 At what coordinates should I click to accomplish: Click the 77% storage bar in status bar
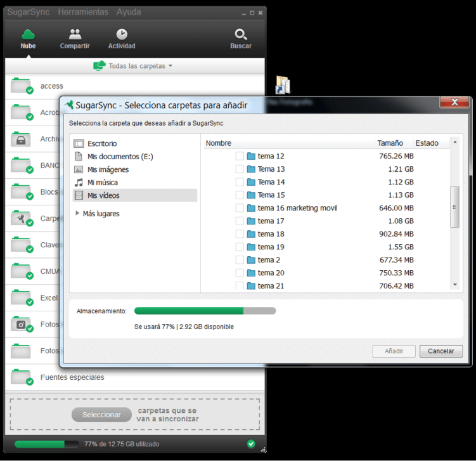pyautogui.click(x=47, y=444)
